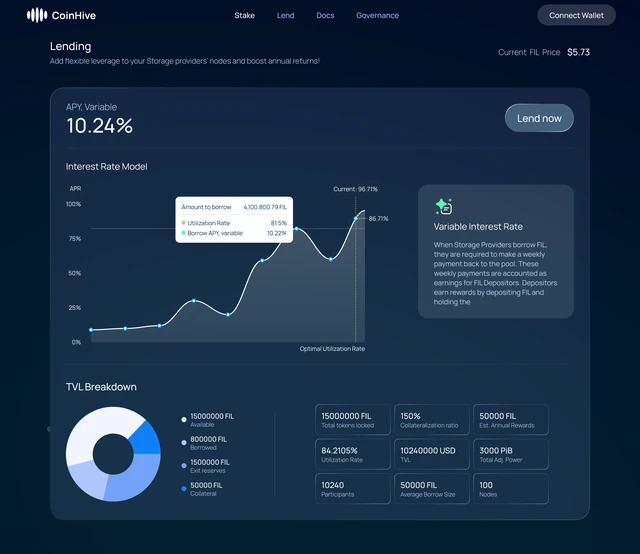Screen dimensions: 640x554
Task: Click the Optimal Utilization Rate label
Action: 332,349
